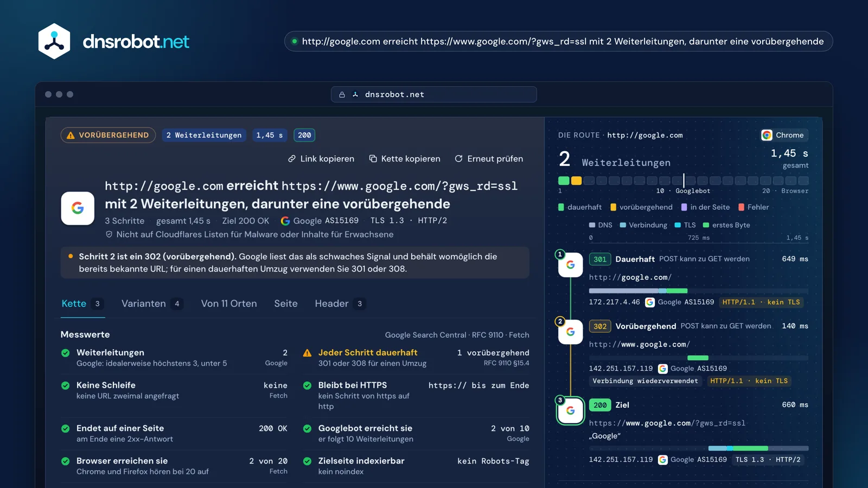Click the warning triangle beside Jeder Schritt dauerhaft
The height and width of the screenshot is (488, 868).
[307, 353]
